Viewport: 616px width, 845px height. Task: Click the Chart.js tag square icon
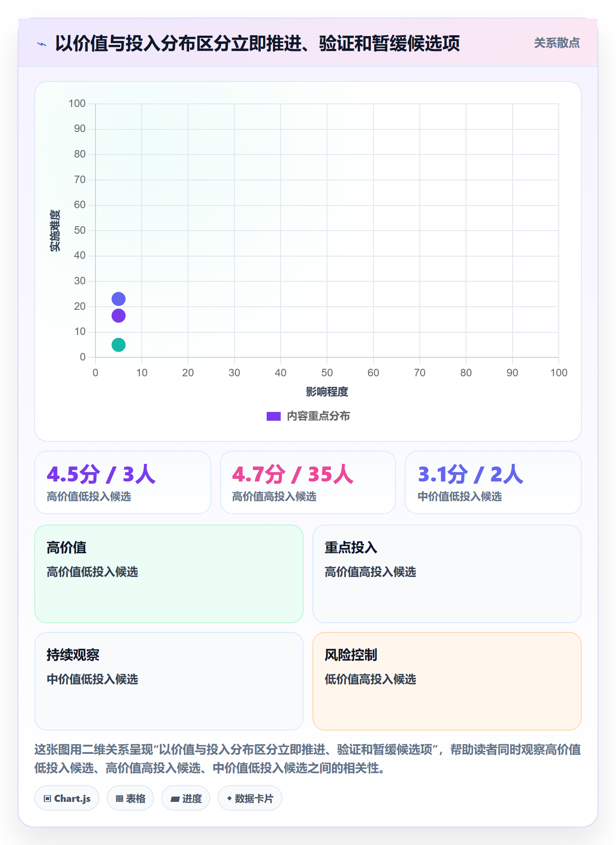(x=48, y=799)
